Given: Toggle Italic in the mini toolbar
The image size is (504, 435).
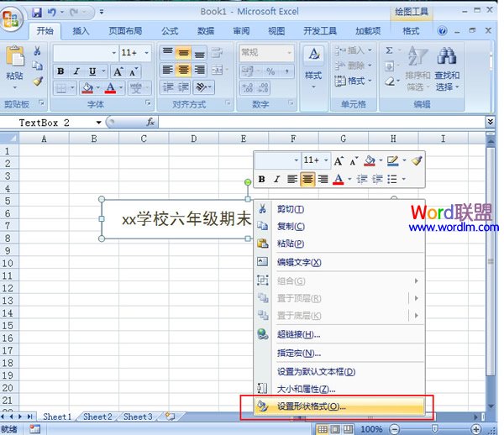Looking at the screenshot, I should tap(276, 179).
